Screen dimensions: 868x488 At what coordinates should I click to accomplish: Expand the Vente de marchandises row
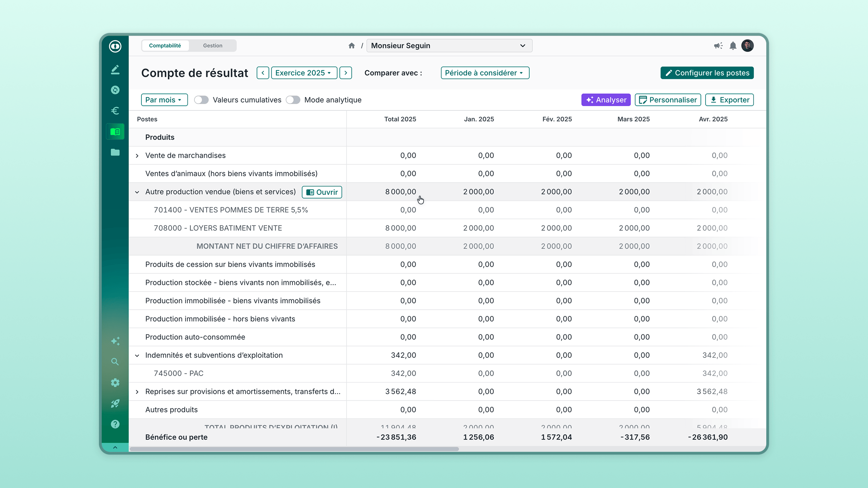(137, 156)
